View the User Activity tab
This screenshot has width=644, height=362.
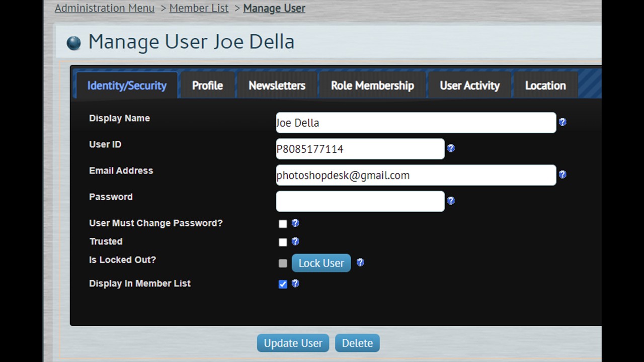469,85
